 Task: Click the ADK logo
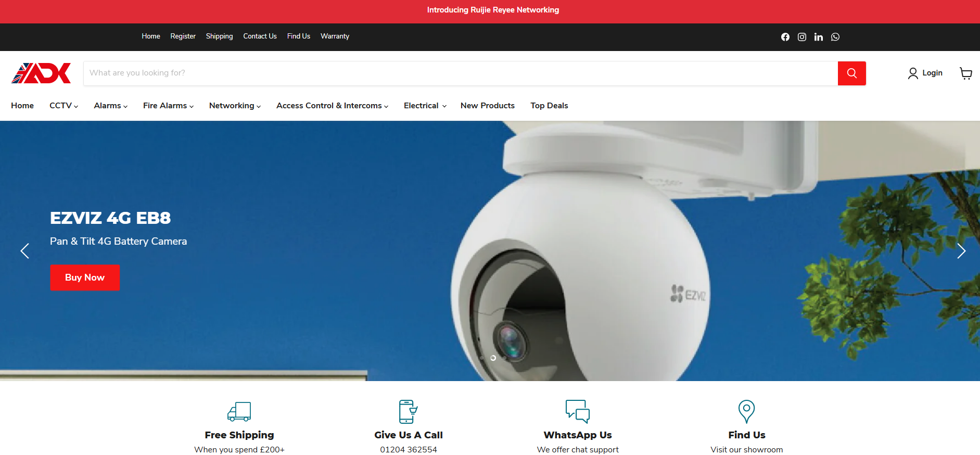41,73
